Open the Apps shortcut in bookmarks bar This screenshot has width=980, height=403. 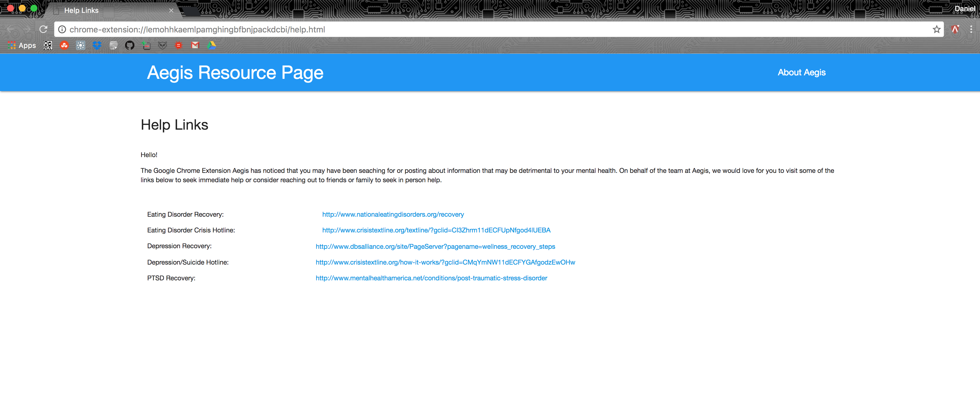click(x=22, y=45)
